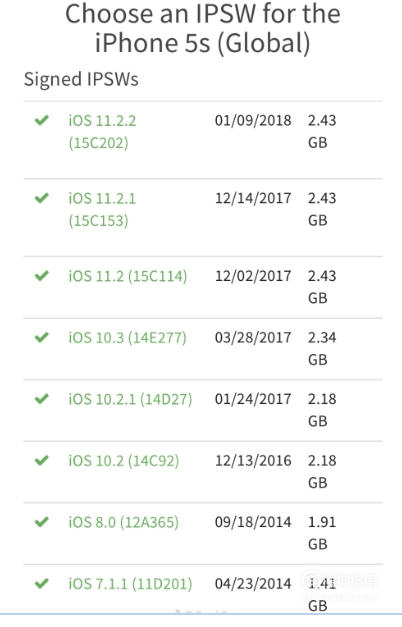Choose the iOS 10.3 (14E277) IPSW
Image resolution: width=402 pixels, height=627 pixels.
pyautogui.click(x=127, y=337)
